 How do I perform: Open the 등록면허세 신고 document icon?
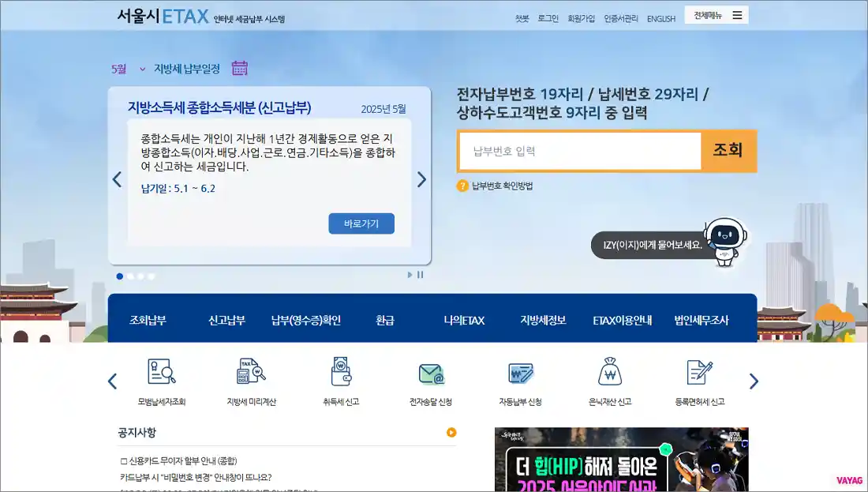click(x=700, y=372)
